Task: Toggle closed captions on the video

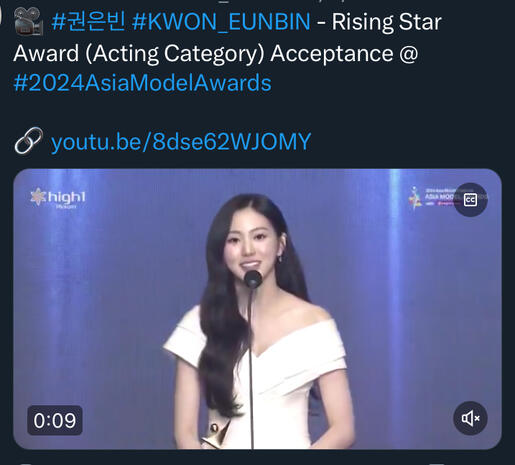Action: (x=470, y=200)
